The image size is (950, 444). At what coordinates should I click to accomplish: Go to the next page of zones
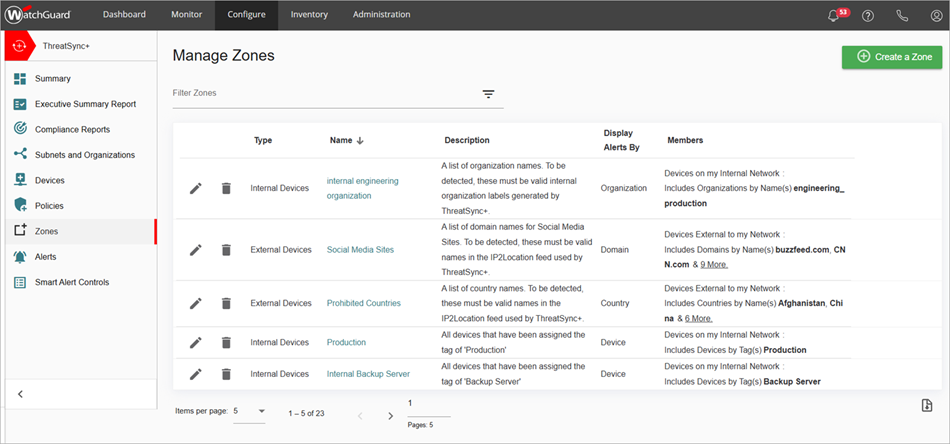point(391,415)
